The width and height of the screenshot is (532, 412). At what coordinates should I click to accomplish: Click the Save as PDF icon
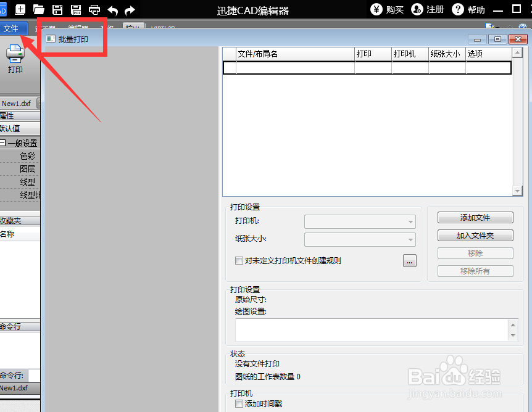click(76, 9)
